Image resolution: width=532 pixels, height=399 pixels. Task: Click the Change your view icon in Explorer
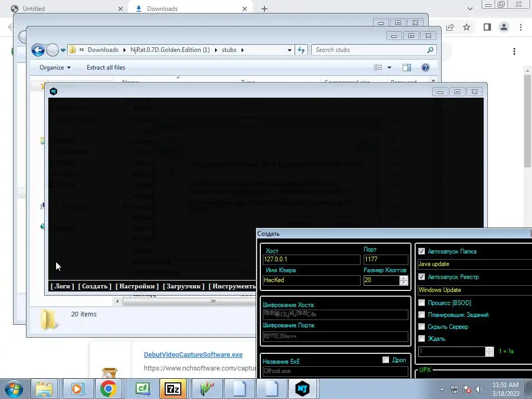pyautogui.click(x=378, y=68)
